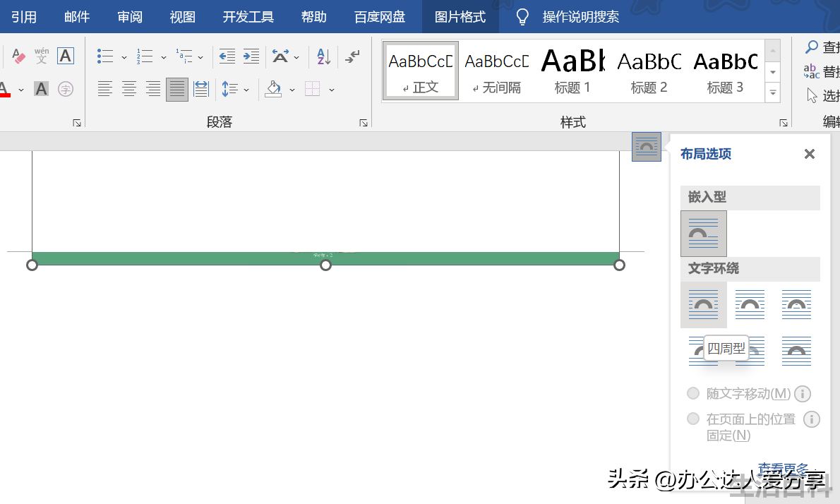
Task: Open the Numbering dropdown arrow
Action: [163, 56]
